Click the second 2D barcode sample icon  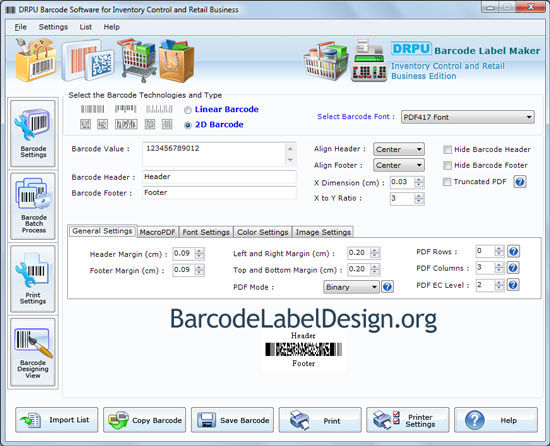pos(102,124)
